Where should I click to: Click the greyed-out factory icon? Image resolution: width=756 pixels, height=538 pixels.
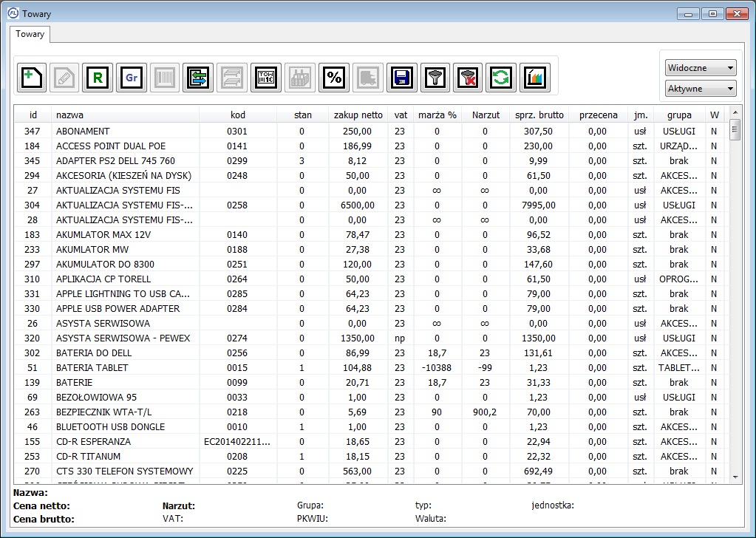(x=300, y=77)
